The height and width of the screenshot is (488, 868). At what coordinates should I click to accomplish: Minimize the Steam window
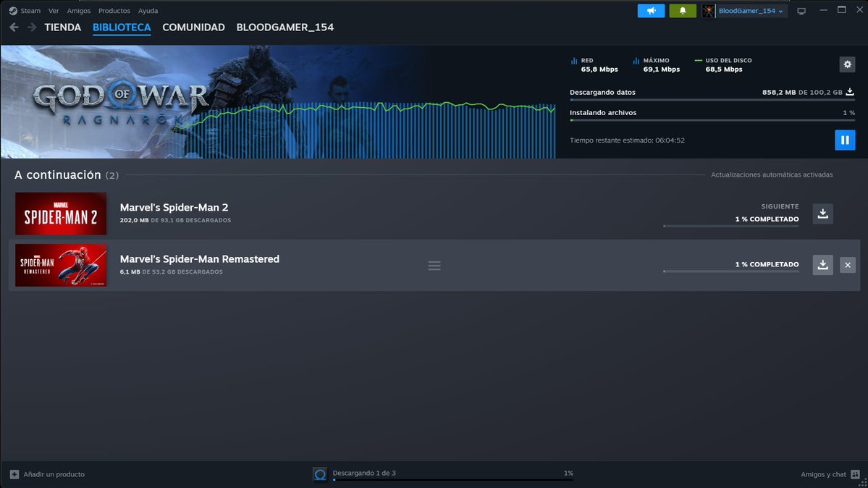click(823, 11)
